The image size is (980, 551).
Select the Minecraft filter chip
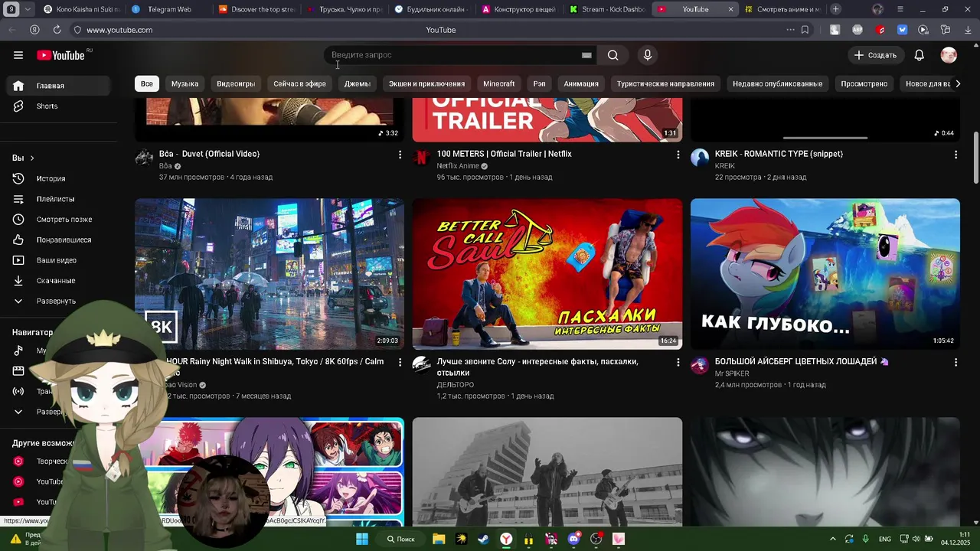[498, 83]
